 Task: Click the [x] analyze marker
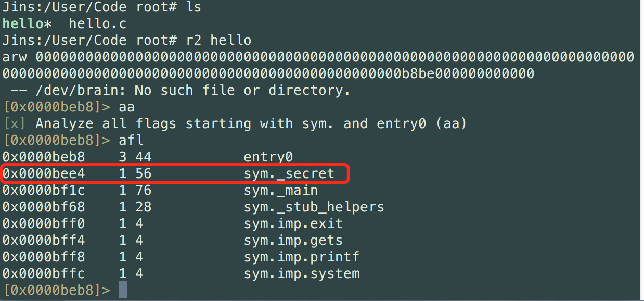point(15,123)
